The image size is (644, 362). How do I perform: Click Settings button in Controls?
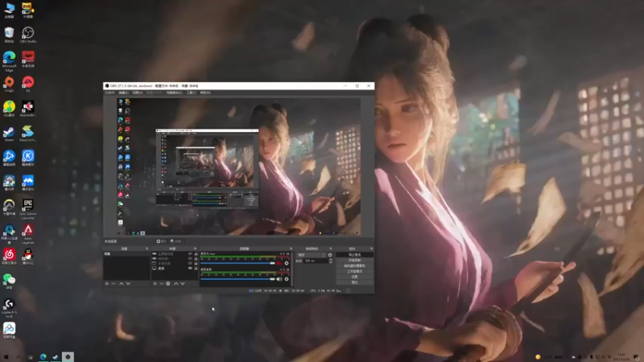pos(354,277)
